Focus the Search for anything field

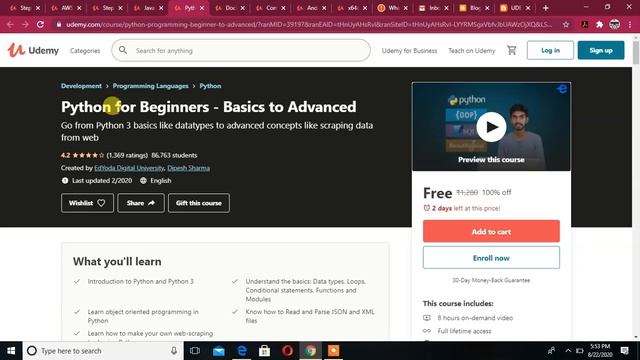click(x=241, y=50)
